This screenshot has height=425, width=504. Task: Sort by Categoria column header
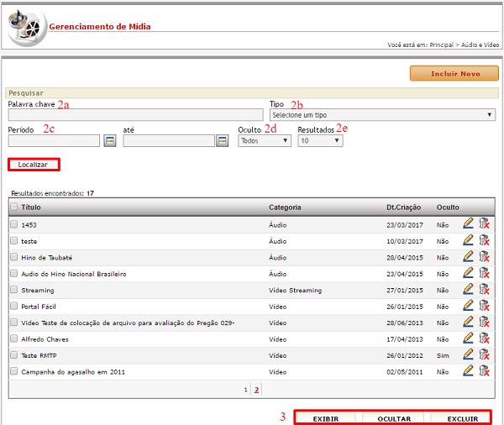click(x=285, y=207)
